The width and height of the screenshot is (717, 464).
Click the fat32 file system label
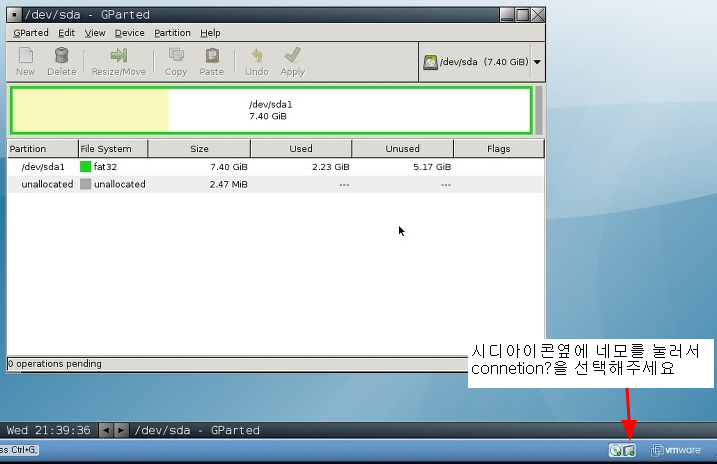point(105,167)
